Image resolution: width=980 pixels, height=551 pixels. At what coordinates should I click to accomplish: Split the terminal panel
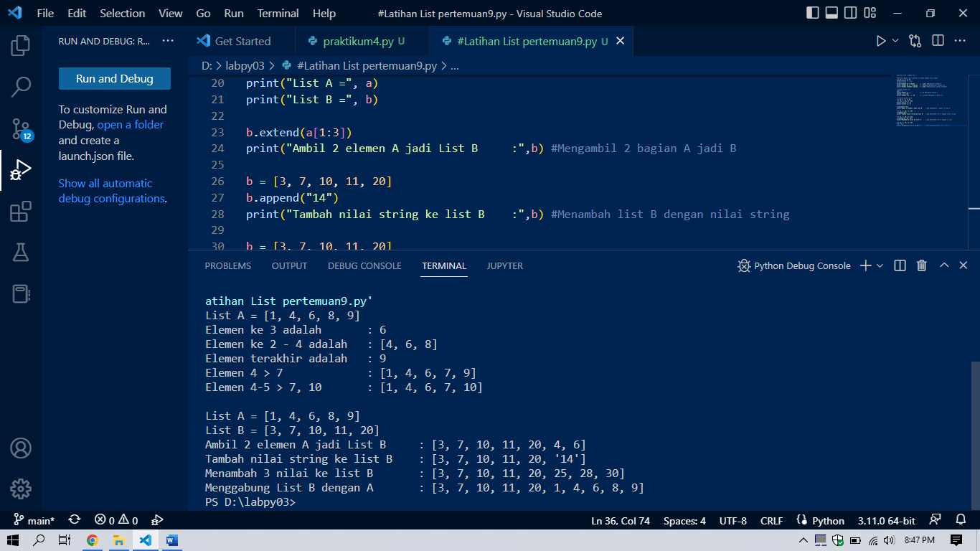click(x=900, y=265)
